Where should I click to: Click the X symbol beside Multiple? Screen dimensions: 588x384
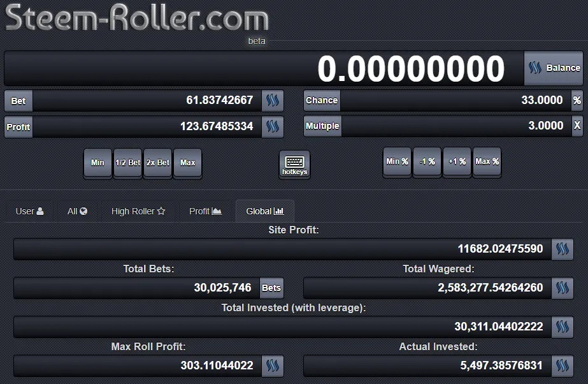(x=577, y=126)
